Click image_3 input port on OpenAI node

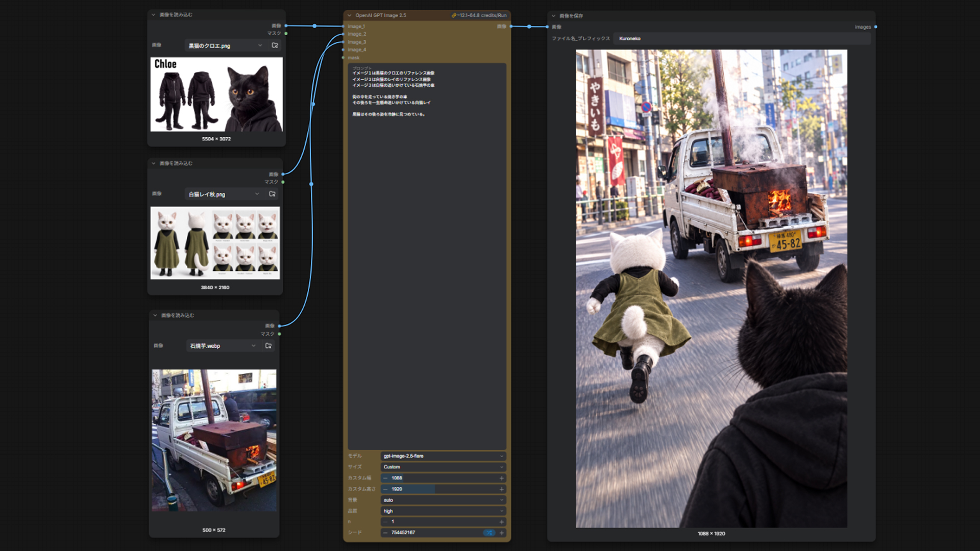344,42
